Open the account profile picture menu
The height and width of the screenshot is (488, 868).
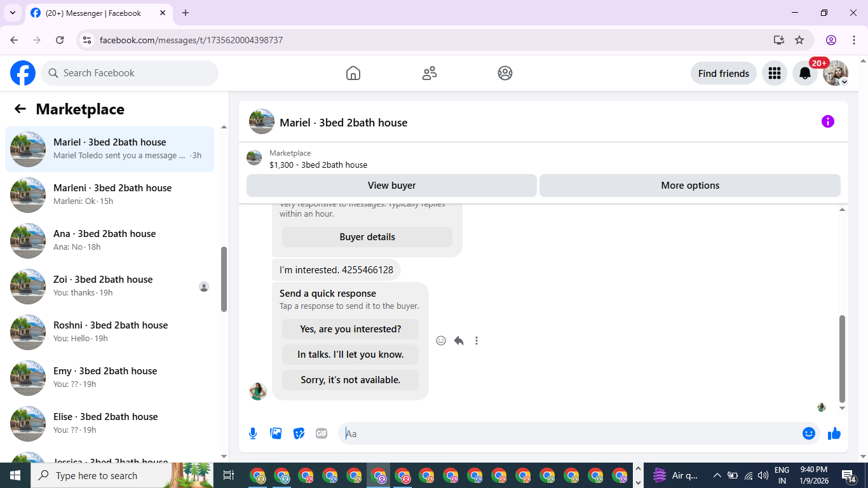(x=836, y=73)
